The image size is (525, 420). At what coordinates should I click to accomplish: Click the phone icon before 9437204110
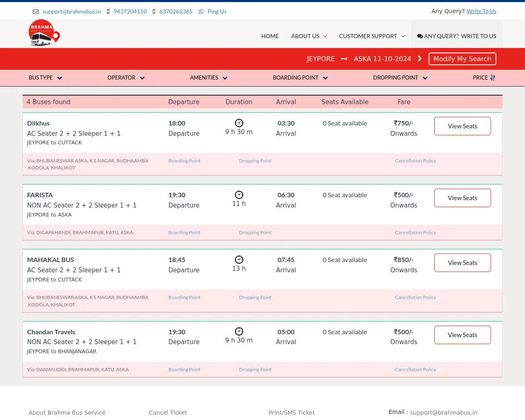pyautogui.click(x=108, y=11)
